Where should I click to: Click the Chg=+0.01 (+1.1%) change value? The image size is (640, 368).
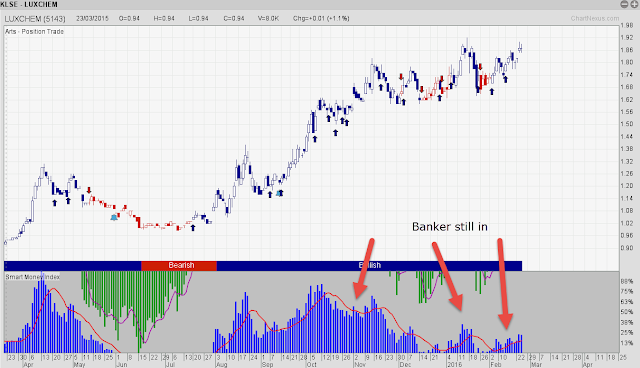click(x=321, y=18)
